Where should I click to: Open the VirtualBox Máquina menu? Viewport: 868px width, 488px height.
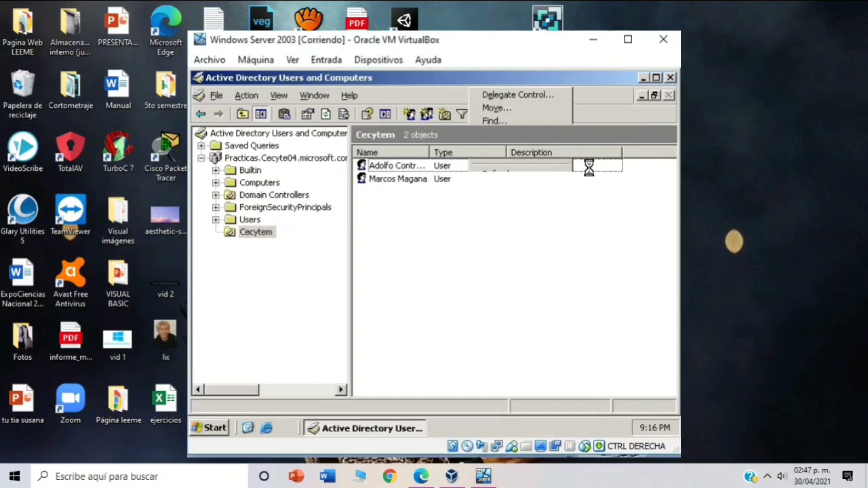click(x=256, y=60)
